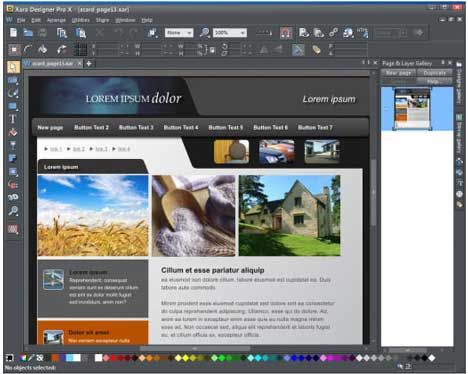Click the New document icon

tap(13, 32)
